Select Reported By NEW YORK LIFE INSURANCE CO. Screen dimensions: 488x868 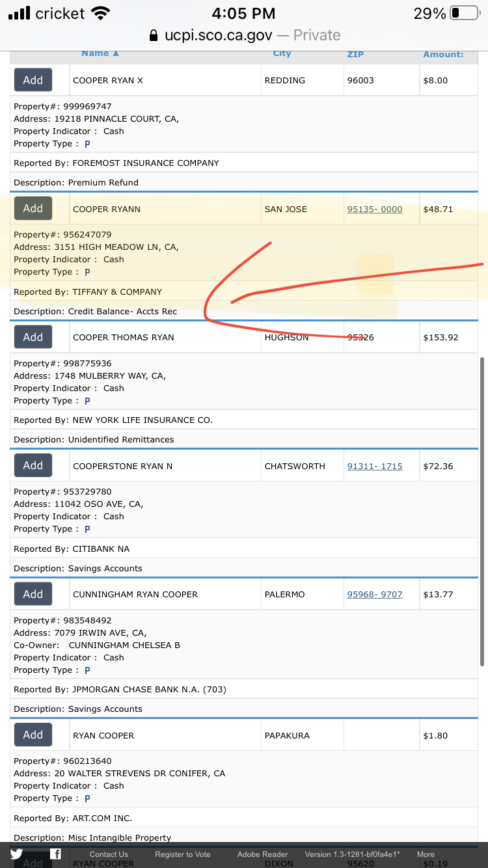113,420
